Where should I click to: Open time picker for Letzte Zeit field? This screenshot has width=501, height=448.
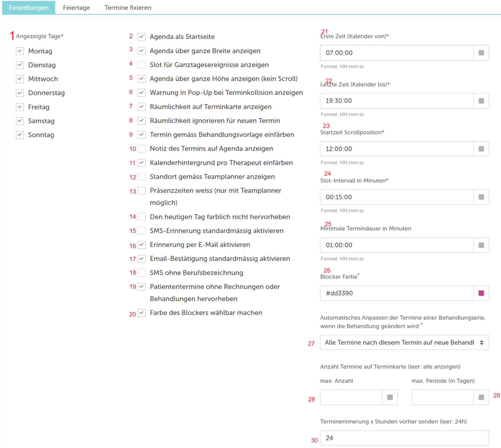point(481,101)
